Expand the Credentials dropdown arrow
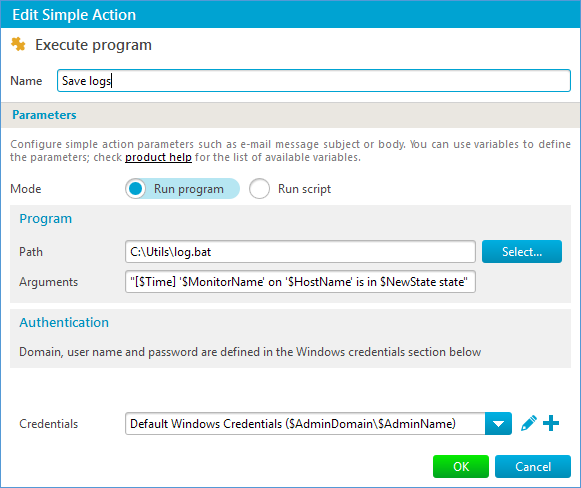 [x=498, y=423]
